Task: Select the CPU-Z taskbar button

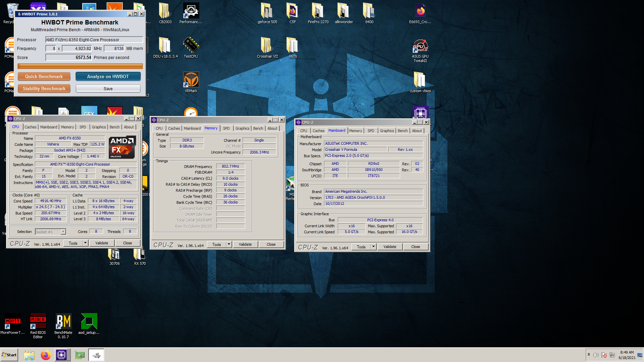Action: [x=62, y=355]
